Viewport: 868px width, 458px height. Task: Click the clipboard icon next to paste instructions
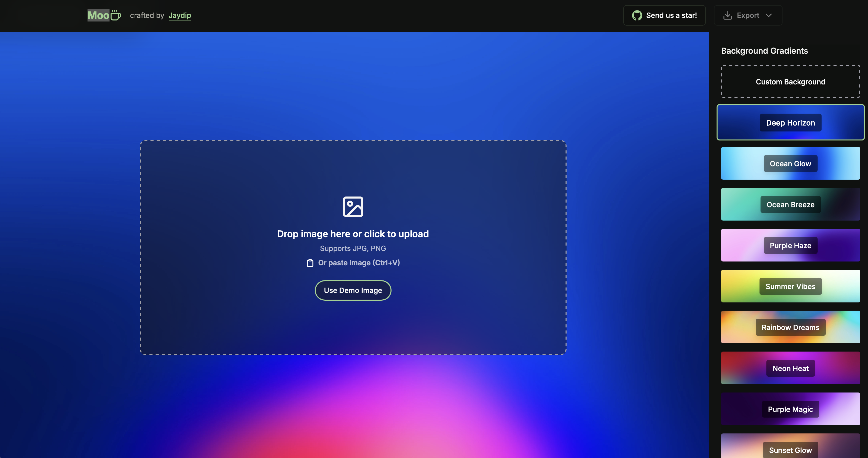coord(310,263)
